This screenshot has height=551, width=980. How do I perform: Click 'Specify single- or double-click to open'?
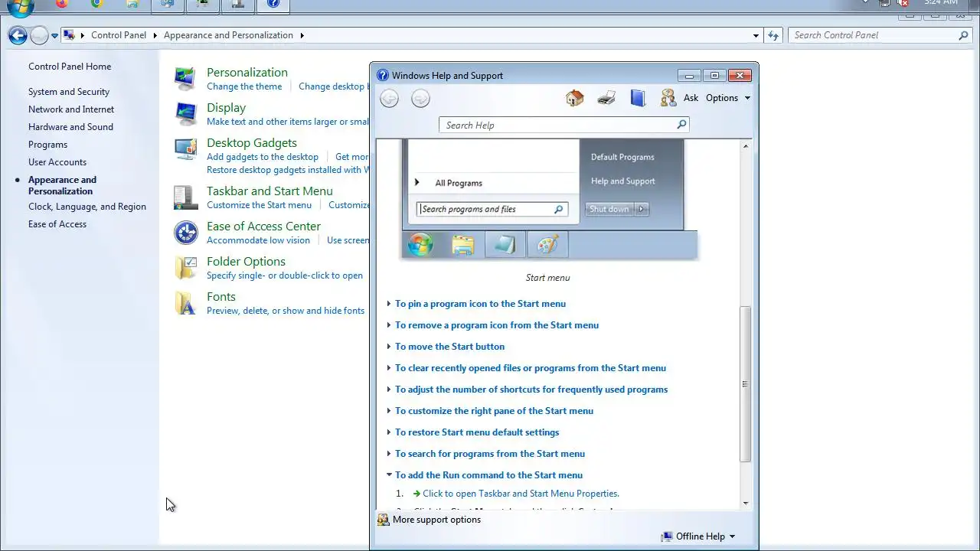[x=285, y=275]
